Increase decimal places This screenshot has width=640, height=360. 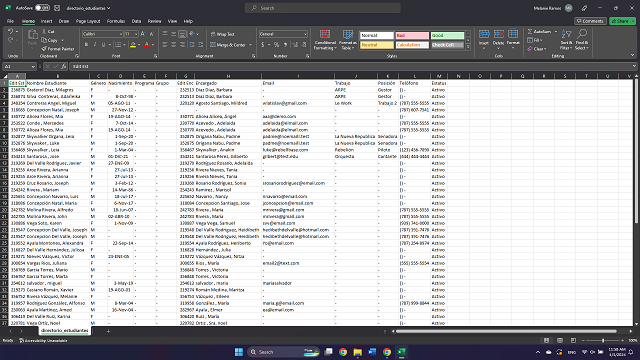295,45
